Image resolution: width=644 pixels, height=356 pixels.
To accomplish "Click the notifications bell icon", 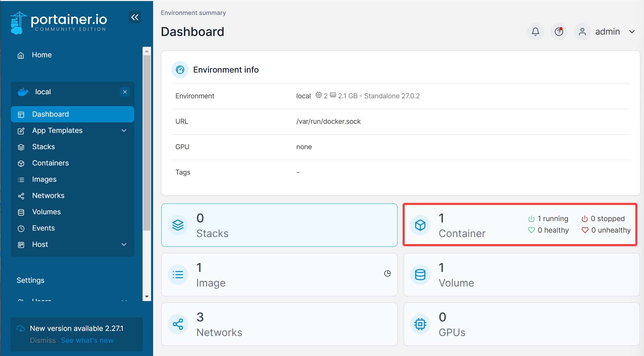I will tap(535, 32).
